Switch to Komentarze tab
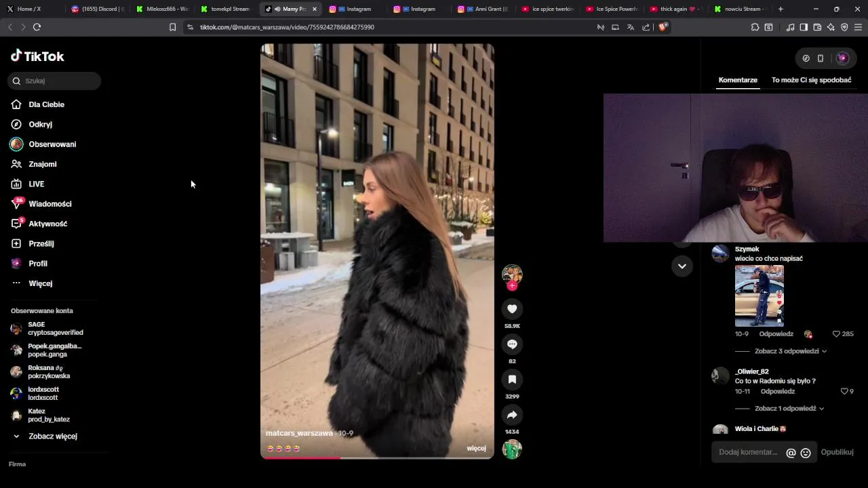 [738, 80]
